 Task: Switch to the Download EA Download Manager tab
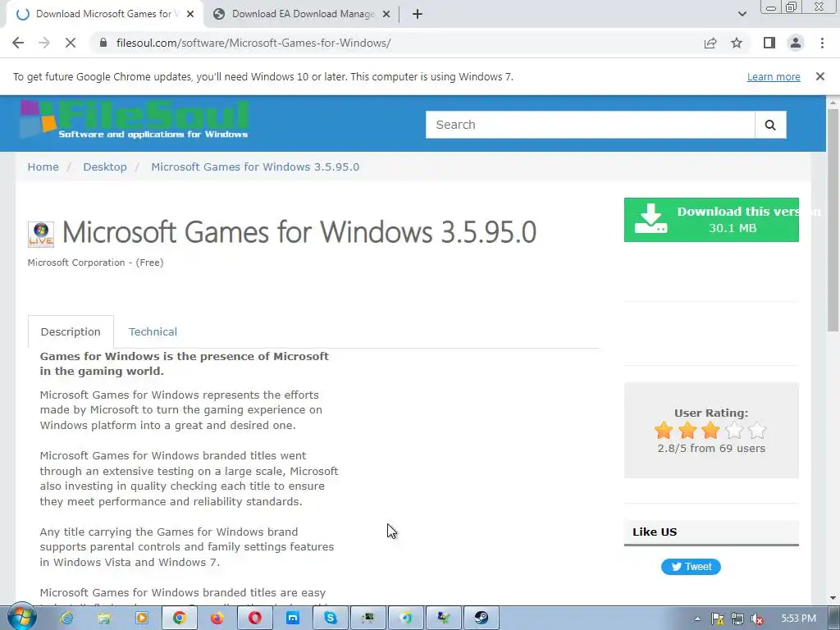click(303, 14)
